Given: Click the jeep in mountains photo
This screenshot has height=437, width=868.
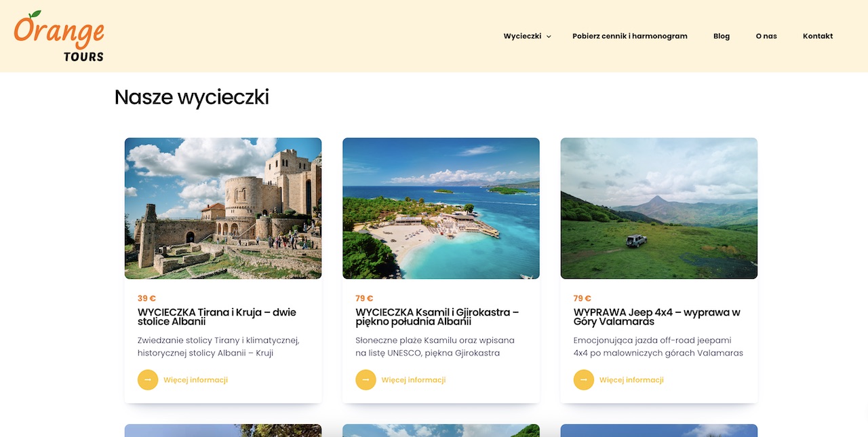Looking at the screenshot, I should tap(659, 208).
